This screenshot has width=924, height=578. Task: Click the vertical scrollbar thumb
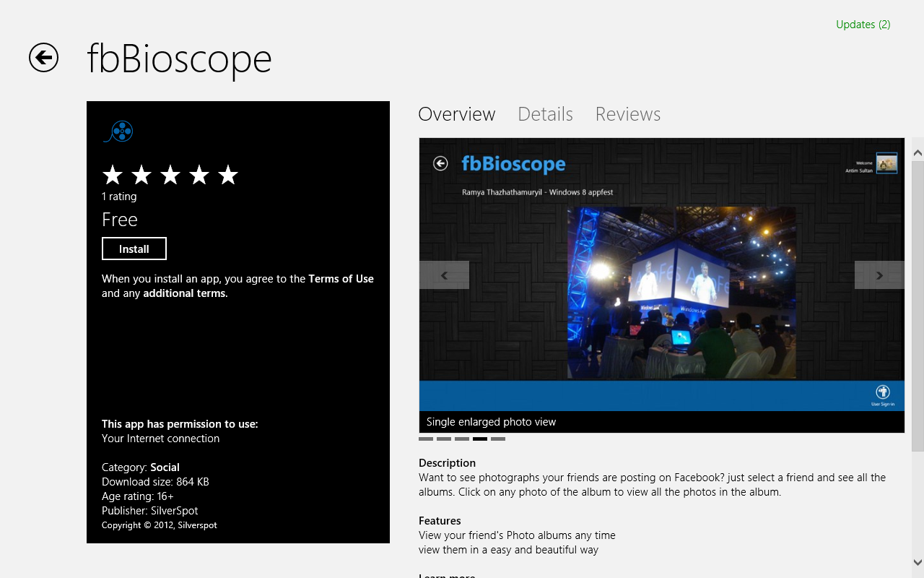(918, 306)
